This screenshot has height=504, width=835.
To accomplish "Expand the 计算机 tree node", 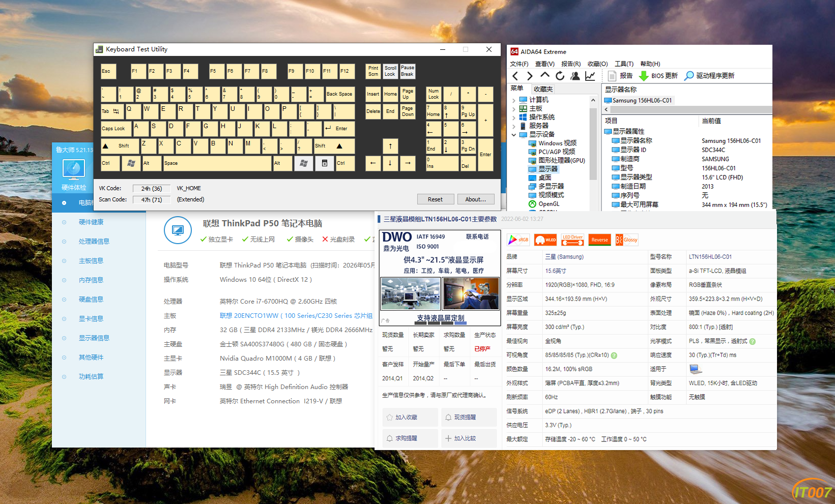I will click(513, 100).
